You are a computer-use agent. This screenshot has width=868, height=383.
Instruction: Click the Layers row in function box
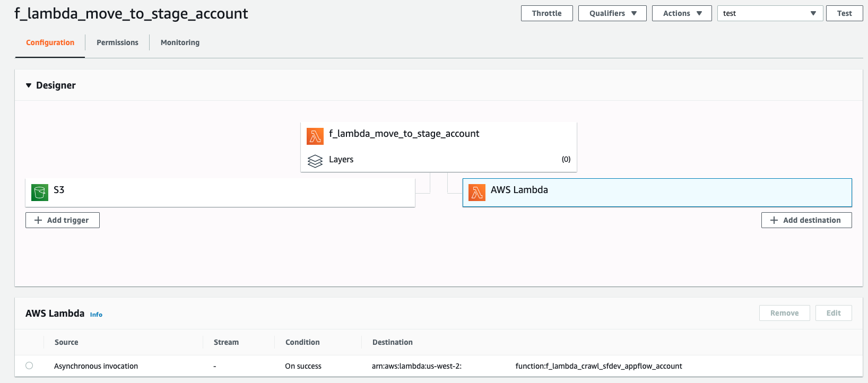[439, 160]
